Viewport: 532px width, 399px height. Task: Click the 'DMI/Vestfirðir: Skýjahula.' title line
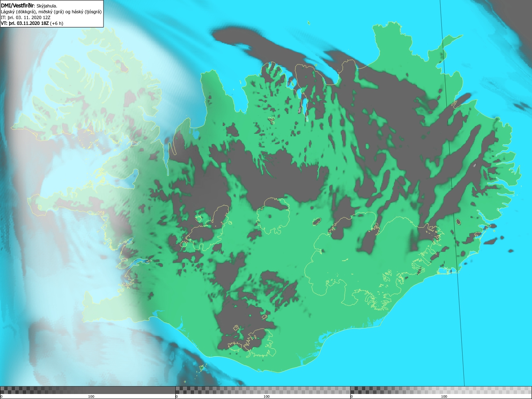28,5
